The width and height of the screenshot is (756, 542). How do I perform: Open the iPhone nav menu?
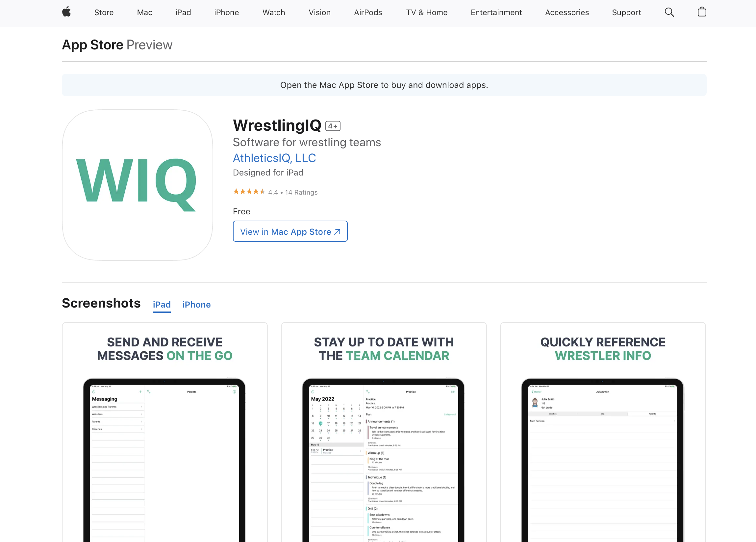tap(226, 12)
